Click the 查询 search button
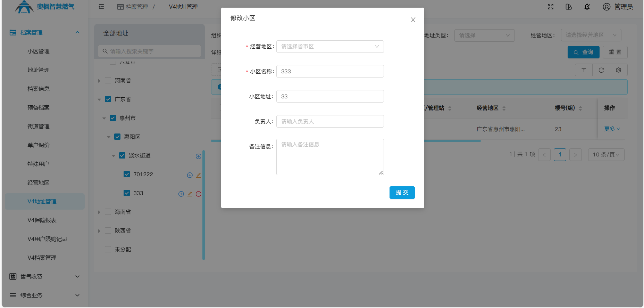644x308 pixels. [x=583, y=52]
